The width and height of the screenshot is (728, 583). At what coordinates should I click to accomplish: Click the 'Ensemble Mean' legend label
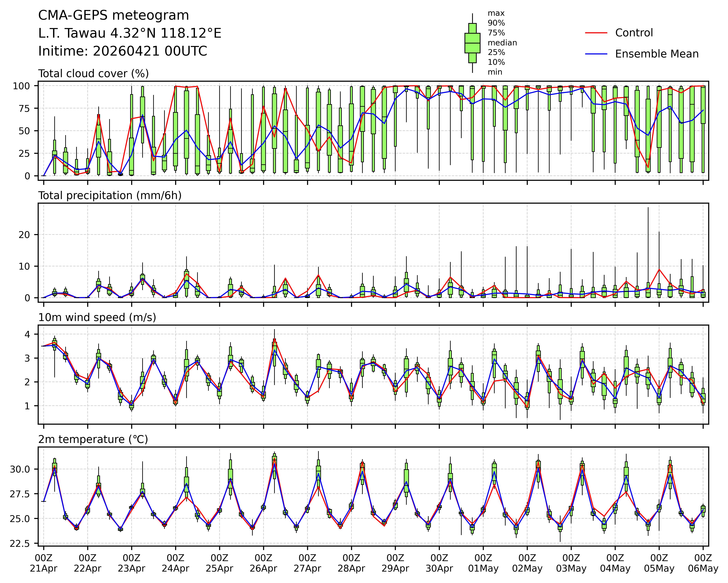coord(657,54)
